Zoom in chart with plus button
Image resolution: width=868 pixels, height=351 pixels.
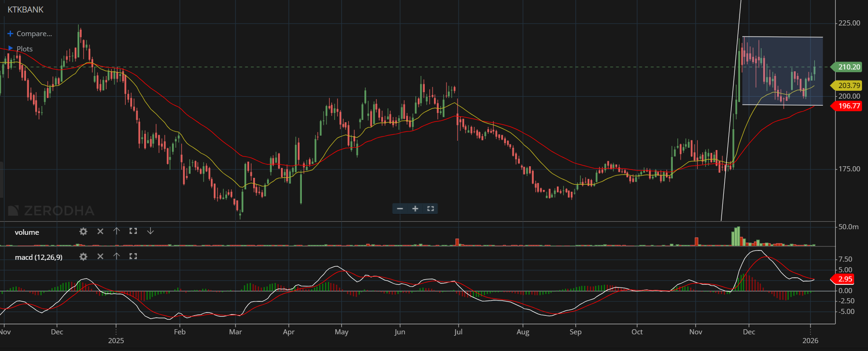tap(415, 209)
